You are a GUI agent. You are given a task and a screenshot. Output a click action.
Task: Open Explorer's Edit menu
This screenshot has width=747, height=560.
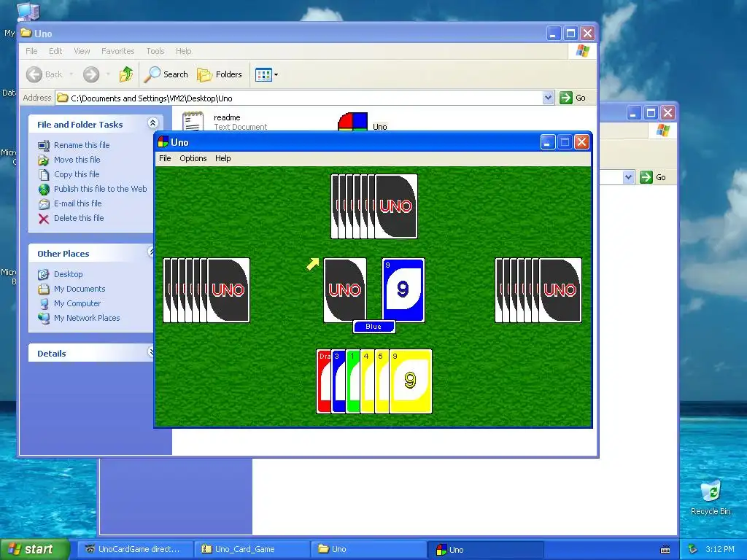click(55, 51)
